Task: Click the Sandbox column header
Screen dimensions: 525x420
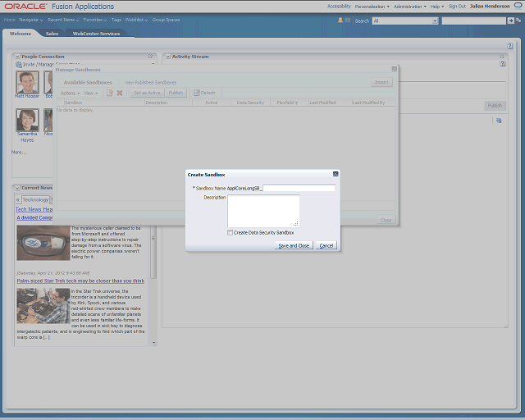Action: click(x=104, y=103)
